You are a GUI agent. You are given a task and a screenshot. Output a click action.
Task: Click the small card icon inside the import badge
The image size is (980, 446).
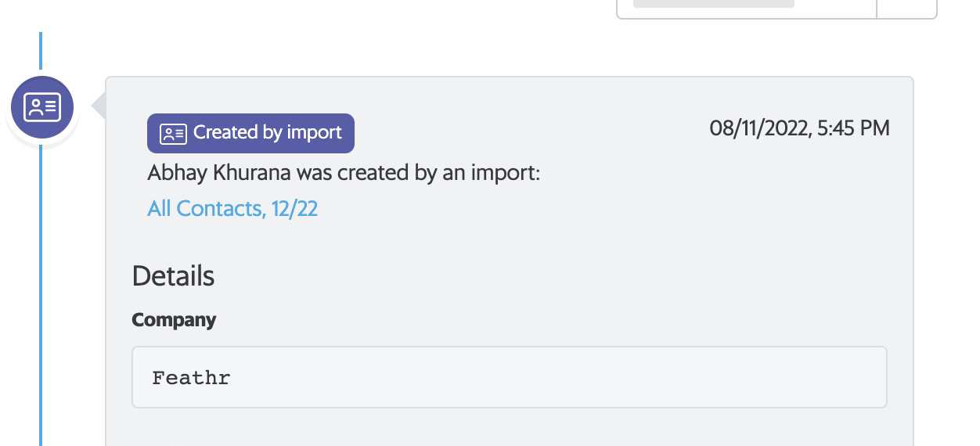coord(172,134)
